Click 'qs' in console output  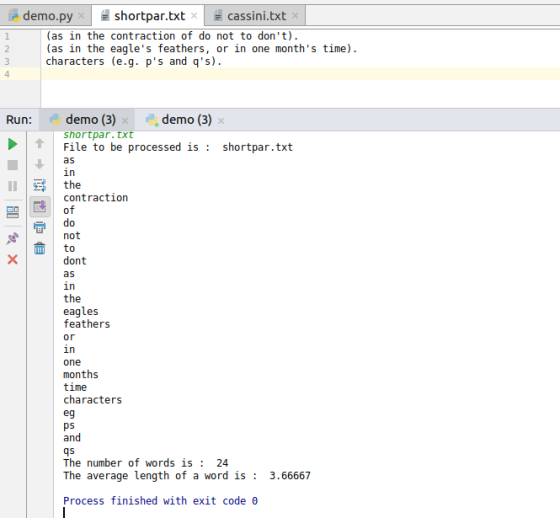(69, 451)
